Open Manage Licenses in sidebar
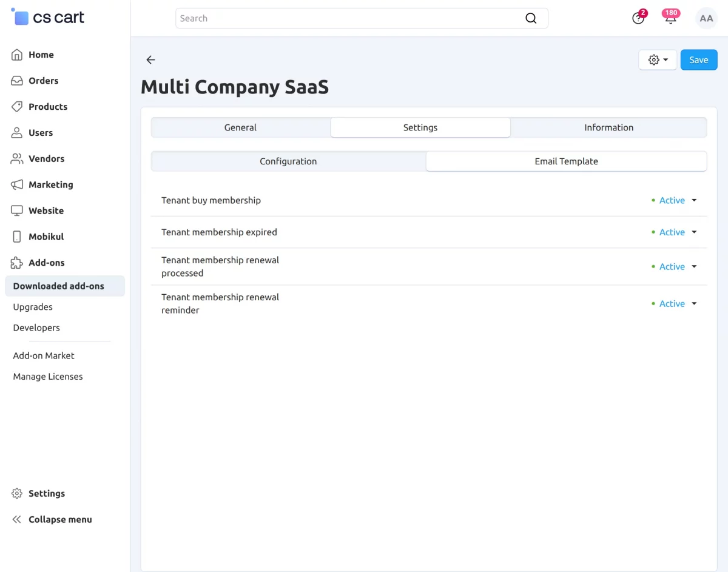The height and width of the screenshot is (572, 728). coord(48,377)
